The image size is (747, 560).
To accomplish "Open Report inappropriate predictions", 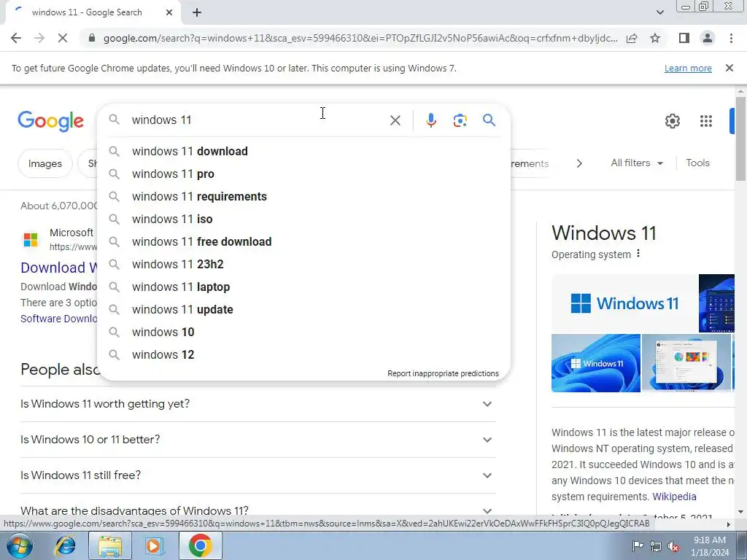I will (x=443, y=373).
